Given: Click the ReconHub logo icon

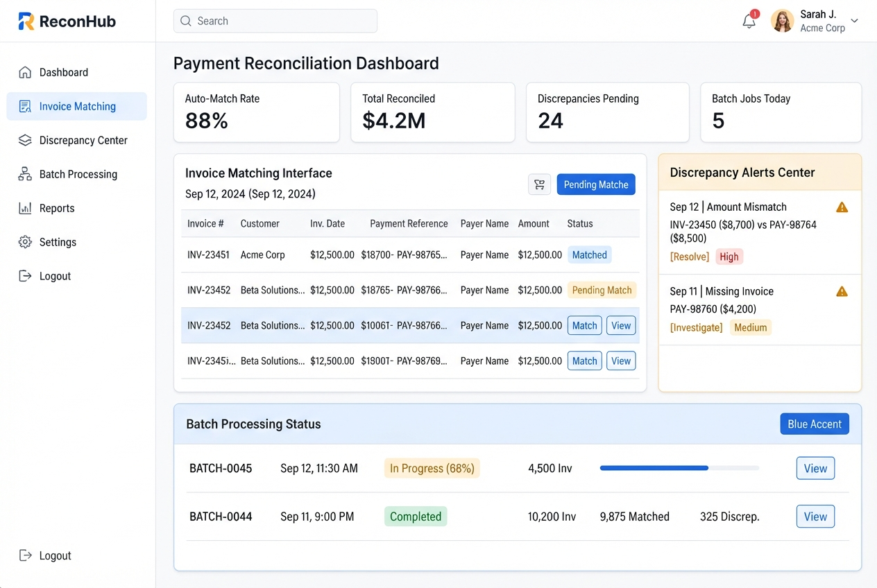Looking at the screenshot, I should [x=26, y=21].
